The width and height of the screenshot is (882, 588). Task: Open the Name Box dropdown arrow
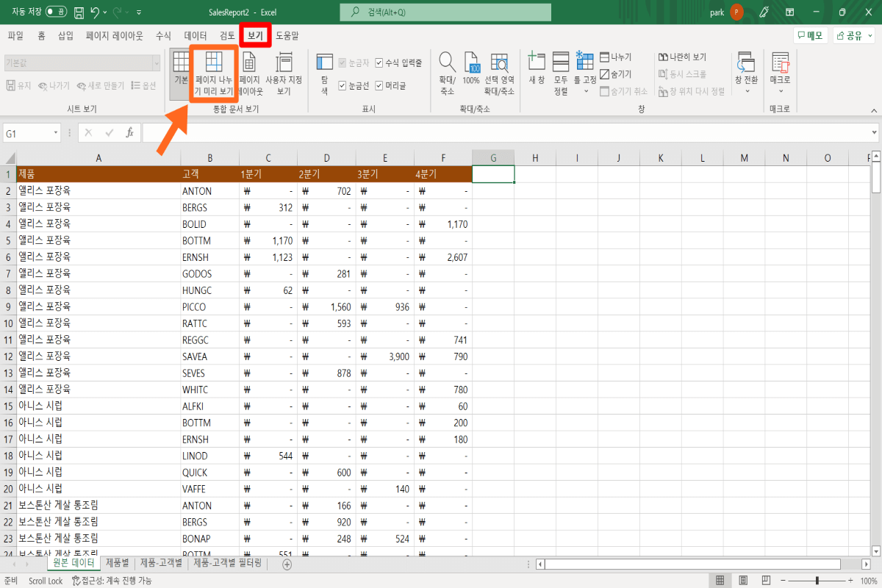tap(56, 133)
